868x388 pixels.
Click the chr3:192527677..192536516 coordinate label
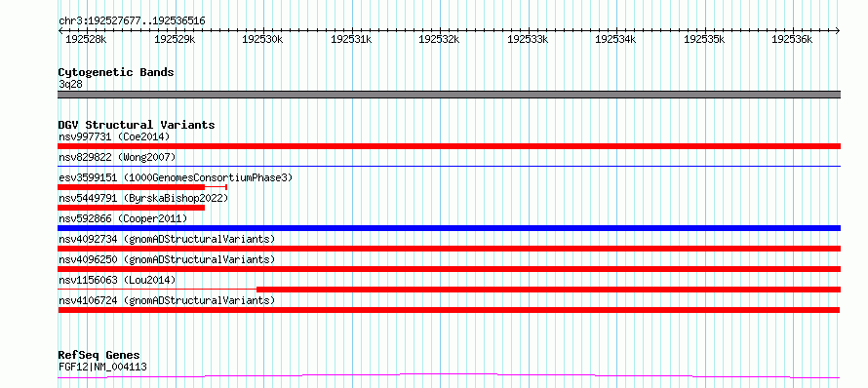[132, 21]
